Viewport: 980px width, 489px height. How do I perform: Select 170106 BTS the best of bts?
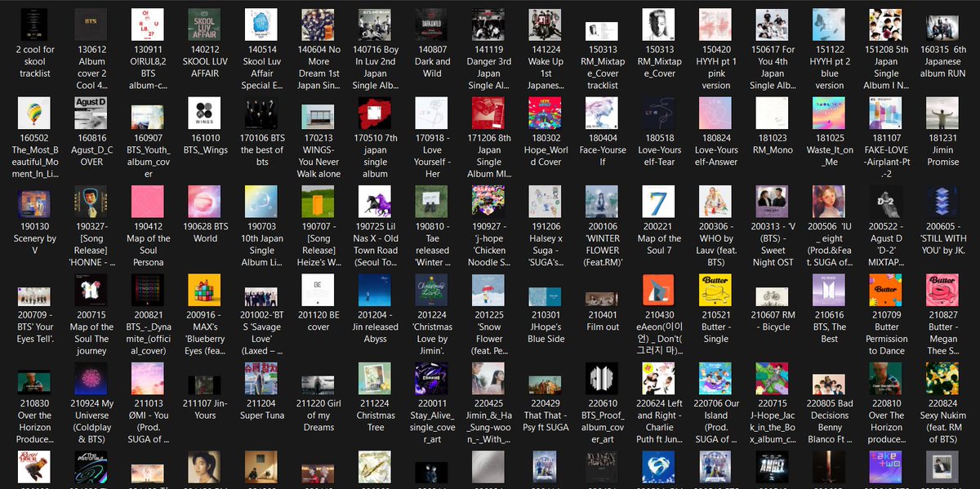pyautogui.click(x=261, y=113)
